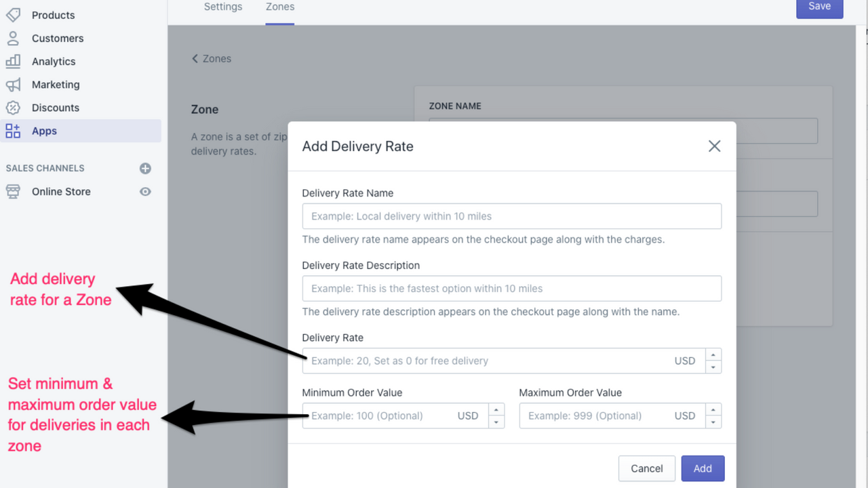868x488 pixels.
Task: Switch to the Settings tab
Action: [222, 7]
